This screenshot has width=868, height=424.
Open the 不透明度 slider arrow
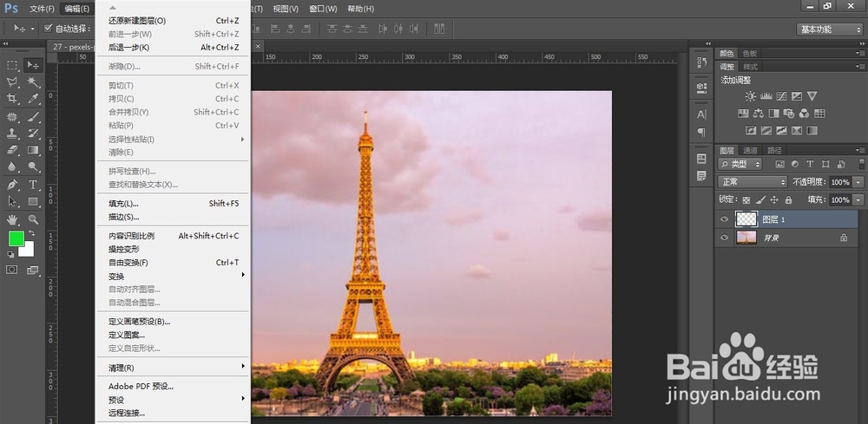(x=858, y=182)
